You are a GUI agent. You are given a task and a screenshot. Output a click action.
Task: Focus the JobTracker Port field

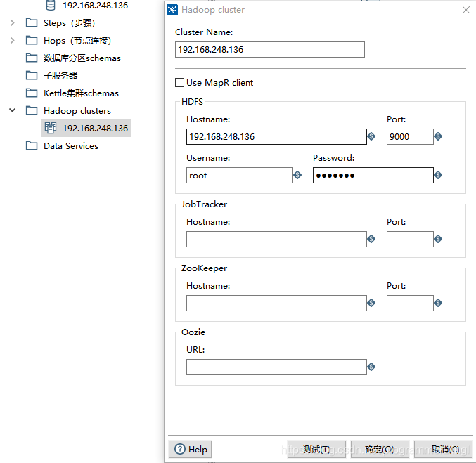pyautogui.click(x=410, y=239)
